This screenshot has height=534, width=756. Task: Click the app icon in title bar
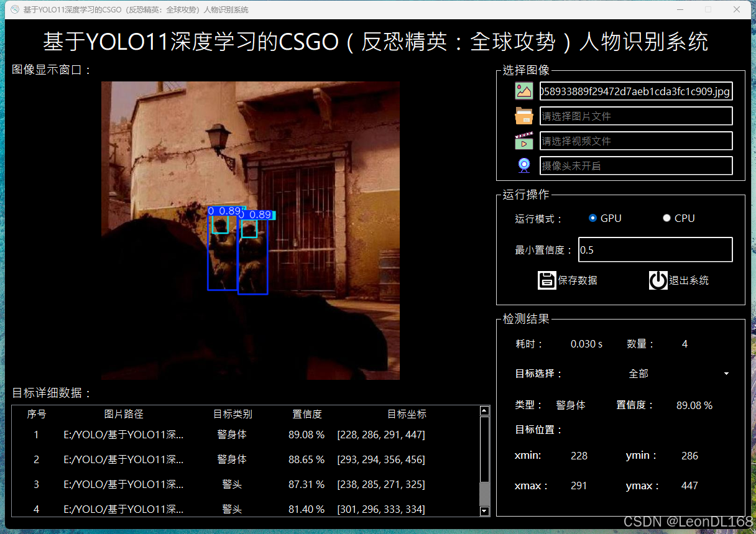(x=15, y=9)
